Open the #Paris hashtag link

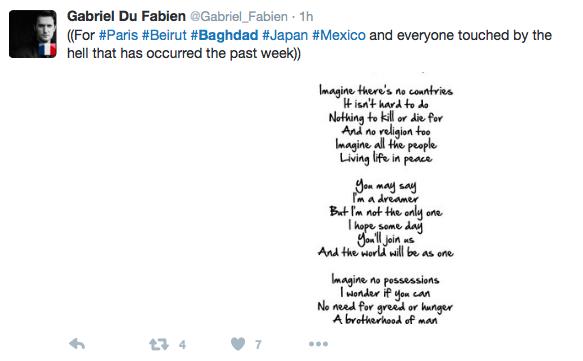coord(118,35)
